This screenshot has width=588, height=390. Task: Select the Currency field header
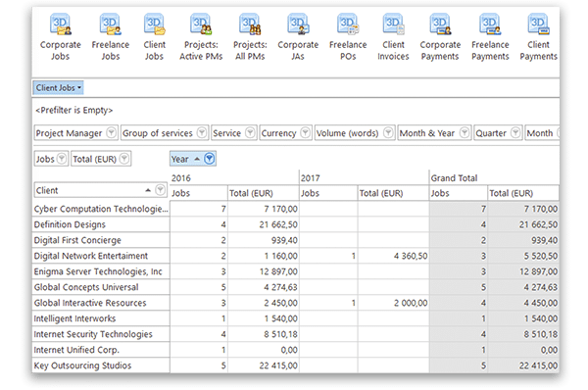click(286, 132)
